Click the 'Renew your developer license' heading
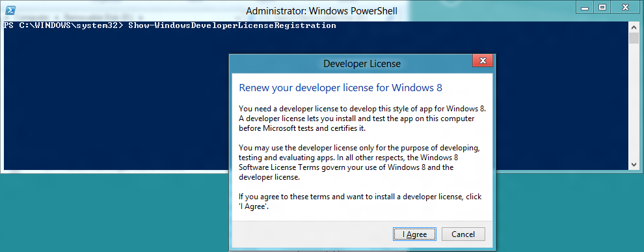 340,87
